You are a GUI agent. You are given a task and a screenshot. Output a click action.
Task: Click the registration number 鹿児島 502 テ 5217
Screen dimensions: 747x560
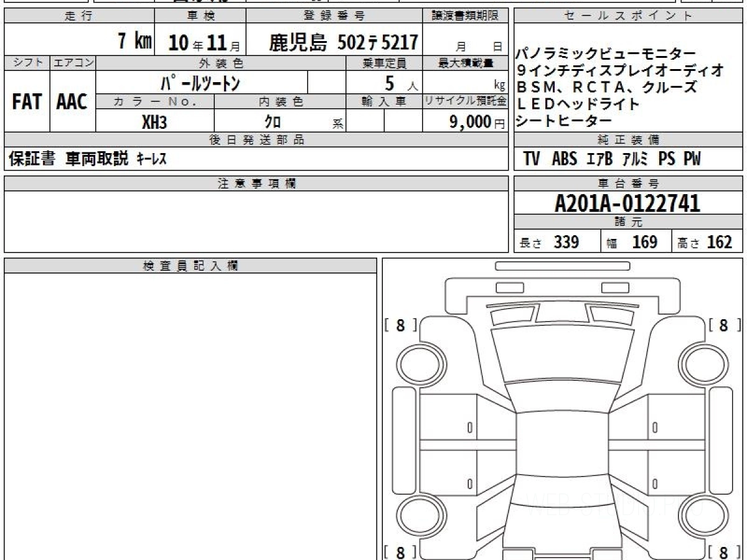343,42
